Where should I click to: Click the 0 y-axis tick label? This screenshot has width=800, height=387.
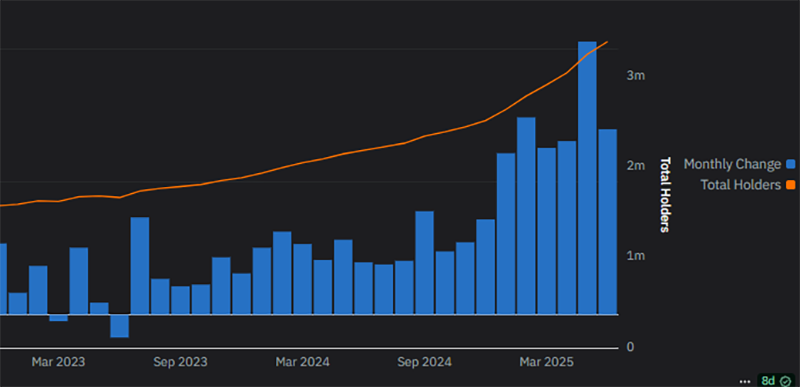[x=630, y=347]
